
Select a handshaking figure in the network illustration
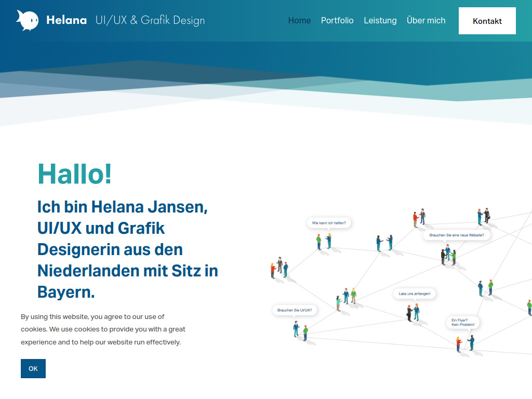point(484,214)
